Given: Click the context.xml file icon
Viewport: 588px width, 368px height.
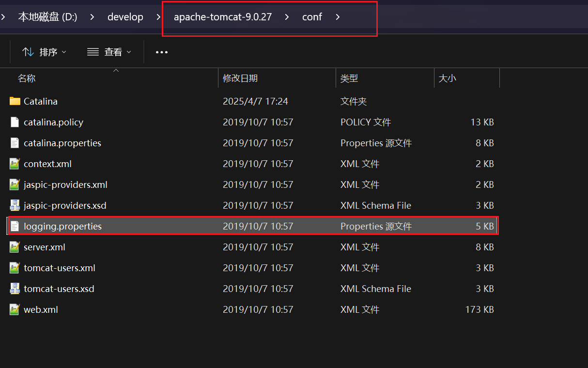Looking at the screenshot, I should tap(15, 164).
